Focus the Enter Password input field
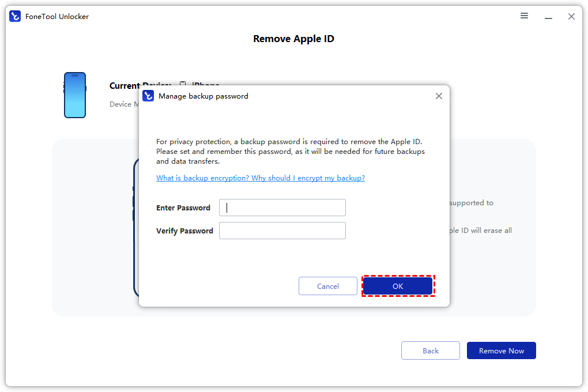This screenshot has width=588, height=392. [x=282, y=208]
